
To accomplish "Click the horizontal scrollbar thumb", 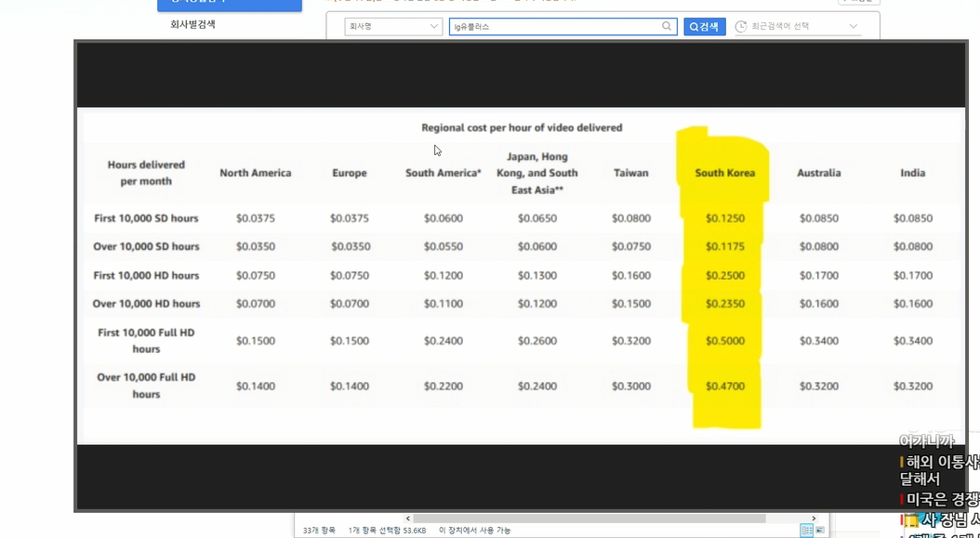I will pyautogui.click(x=589, y=518).
